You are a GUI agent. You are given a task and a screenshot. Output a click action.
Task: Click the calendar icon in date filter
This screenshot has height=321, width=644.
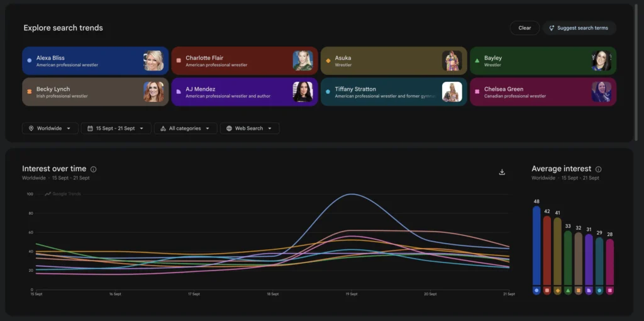pyautogui.click(x=90, y=128)
